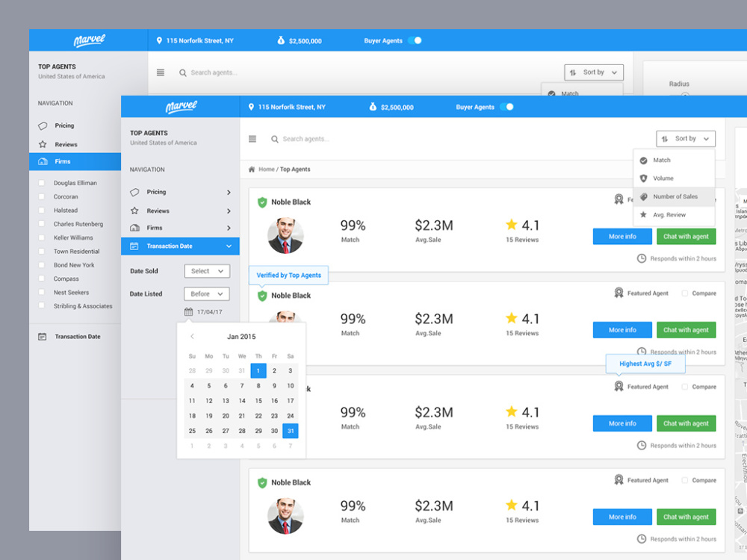Click calendar icon beside 17/04/17 date
The width and height of the screenshot is (747, 560).
click(x=189, y=312)
